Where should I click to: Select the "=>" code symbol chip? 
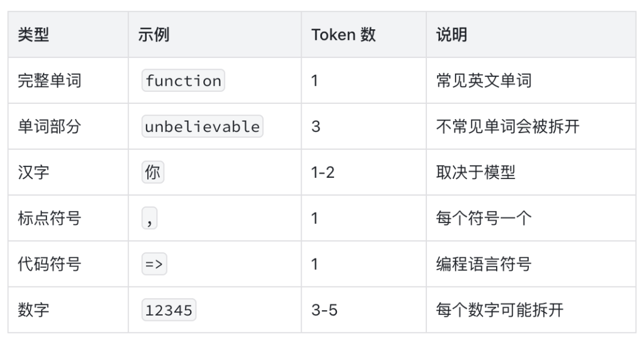point(154,264)
